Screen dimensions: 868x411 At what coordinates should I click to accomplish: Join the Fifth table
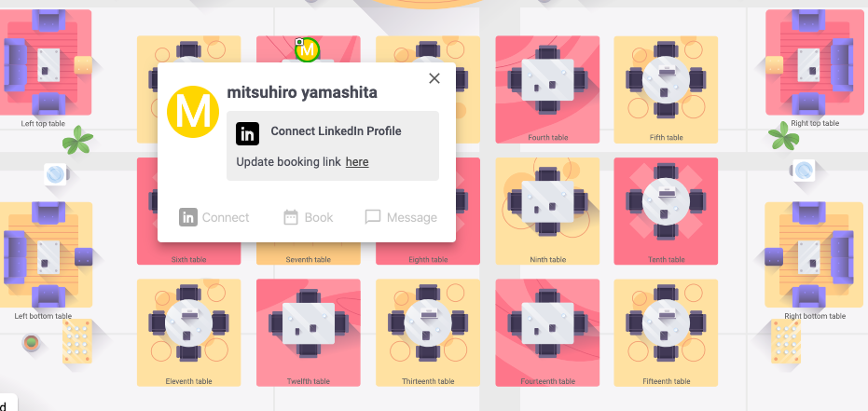666,89
